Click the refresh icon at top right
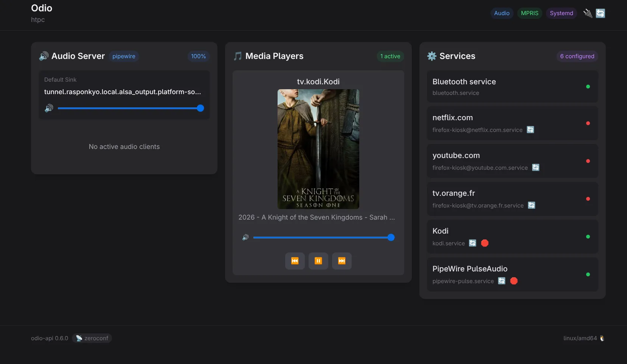 point(600,13)
